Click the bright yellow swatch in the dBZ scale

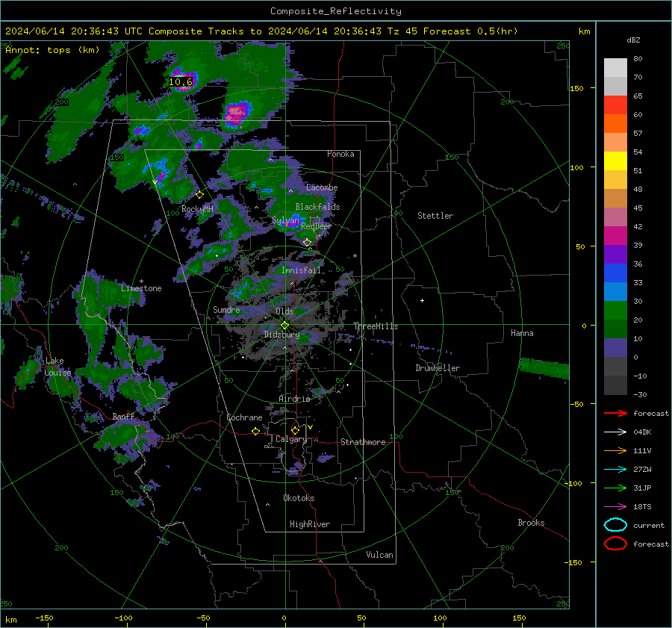pos(615,161)
